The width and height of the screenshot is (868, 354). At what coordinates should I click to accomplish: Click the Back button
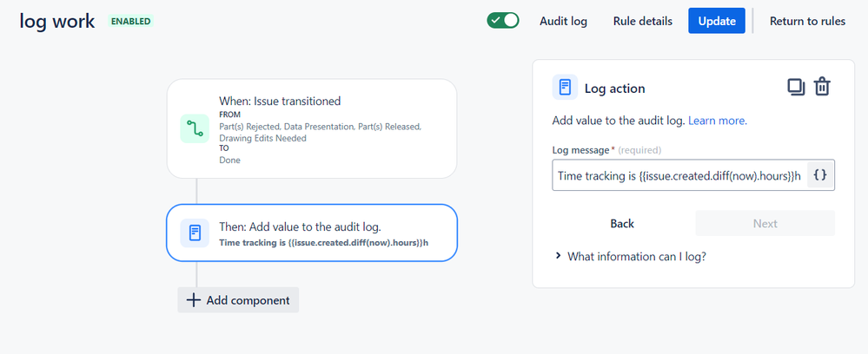(622, 224)
